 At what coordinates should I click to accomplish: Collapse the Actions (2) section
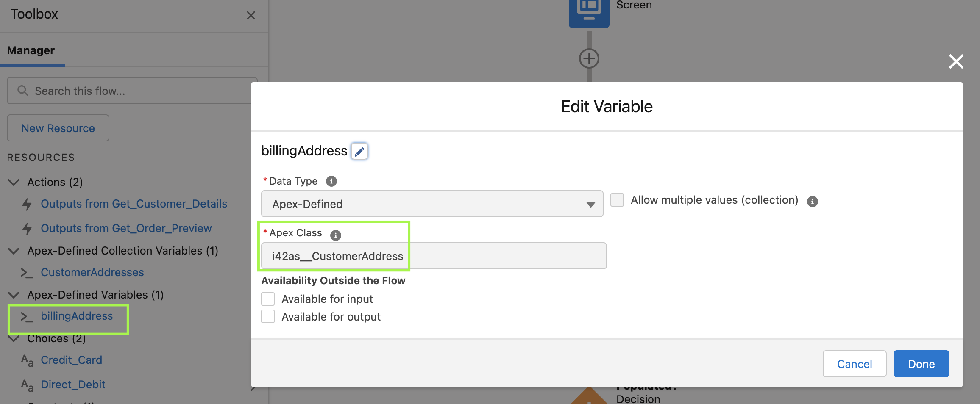coord(14,183)
